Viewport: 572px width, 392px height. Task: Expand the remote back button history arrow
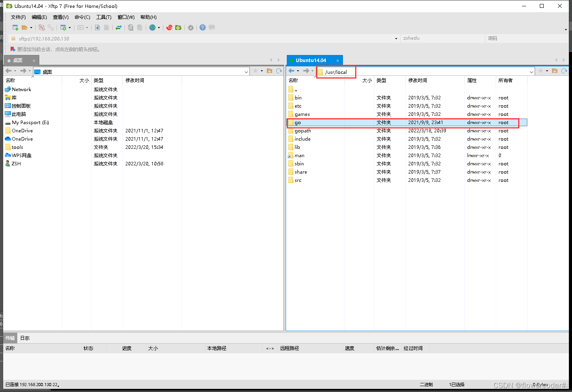coord(298,71)
